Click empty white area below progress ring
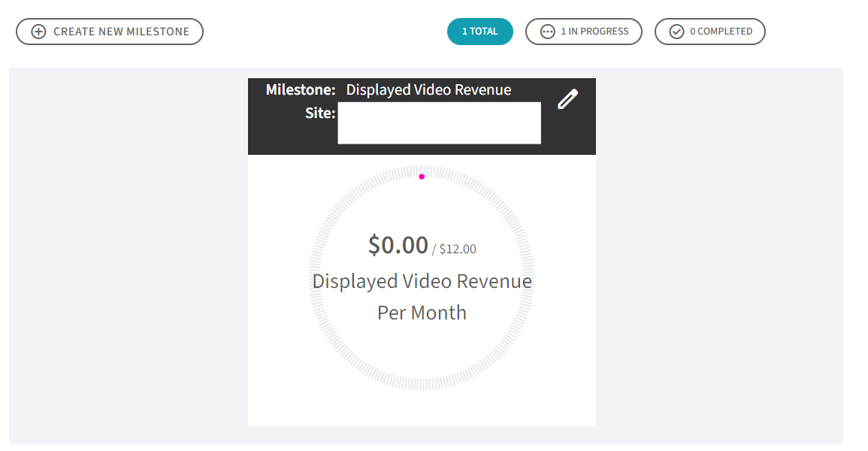 tap(422, 409)
